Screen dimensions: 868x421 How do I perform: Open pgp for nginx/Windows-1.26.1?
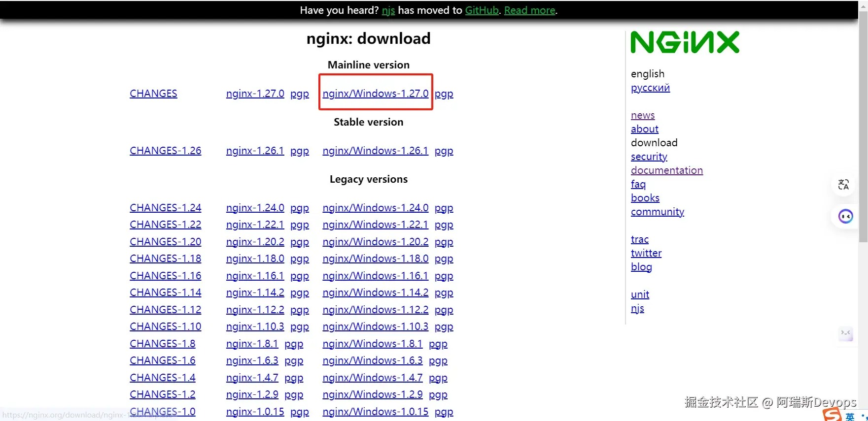click(x=444, y=151)
